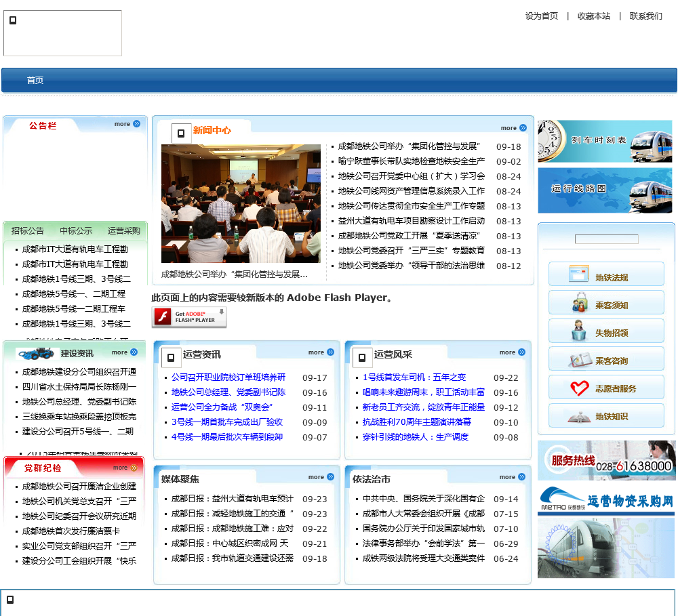Click the 运营风采 section header icon
This screenshot has height=616, width=678.
tap(362, 358)
